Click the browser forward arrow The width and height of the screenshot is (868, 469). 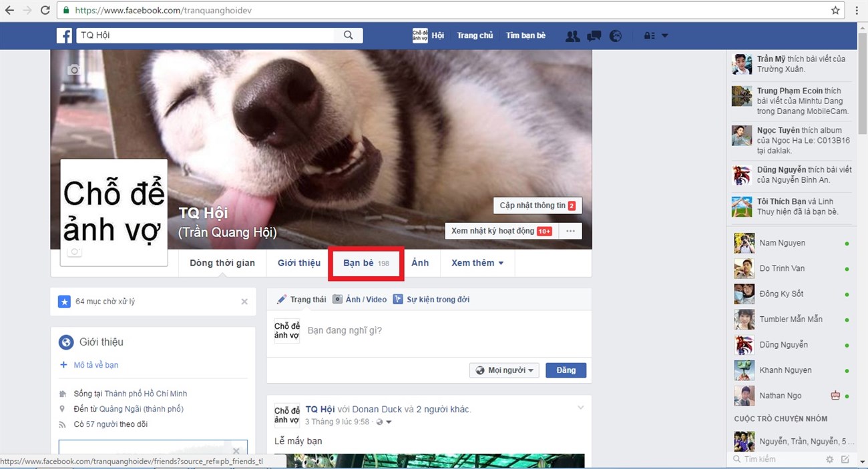(27, 11)
